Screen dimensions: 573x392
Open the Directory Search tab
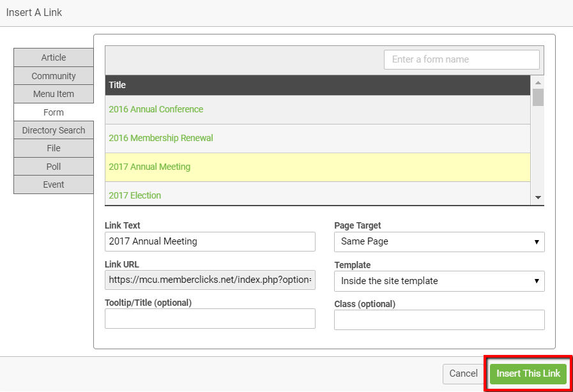(x=54, y=130)
